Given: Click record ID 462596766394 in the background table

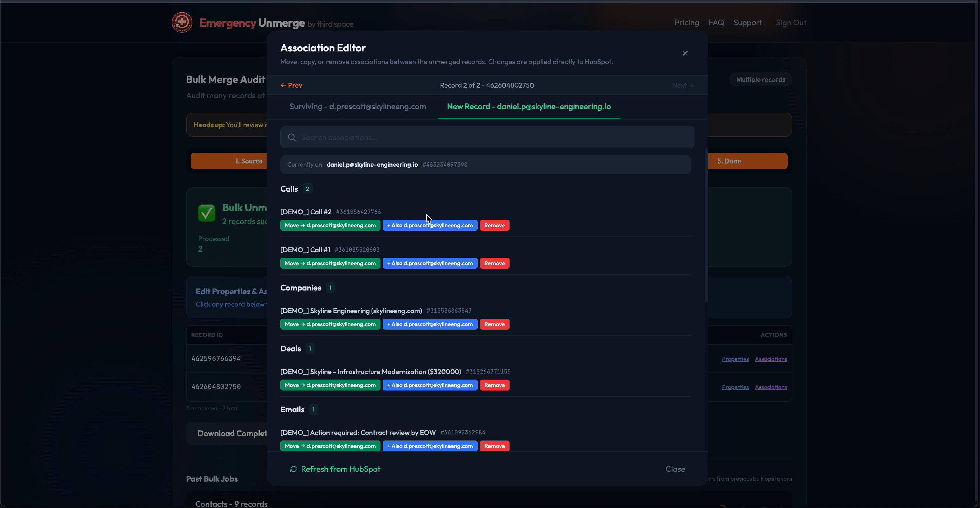Looking at the screenshot, I should click(x=216, y=359).
